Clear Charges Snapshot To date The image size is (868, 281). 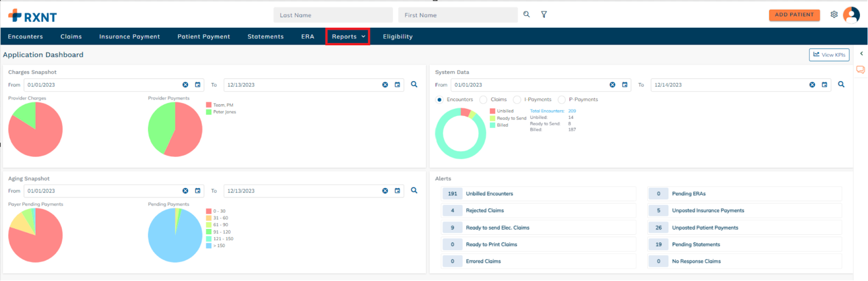click(385, 85)
